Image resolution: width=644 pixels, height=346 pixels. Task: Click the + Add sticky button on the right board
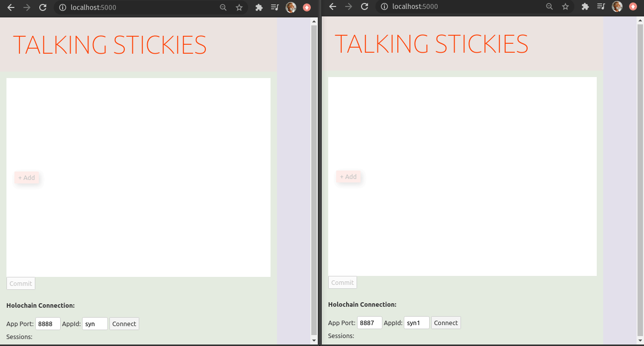tap(349, 176)
